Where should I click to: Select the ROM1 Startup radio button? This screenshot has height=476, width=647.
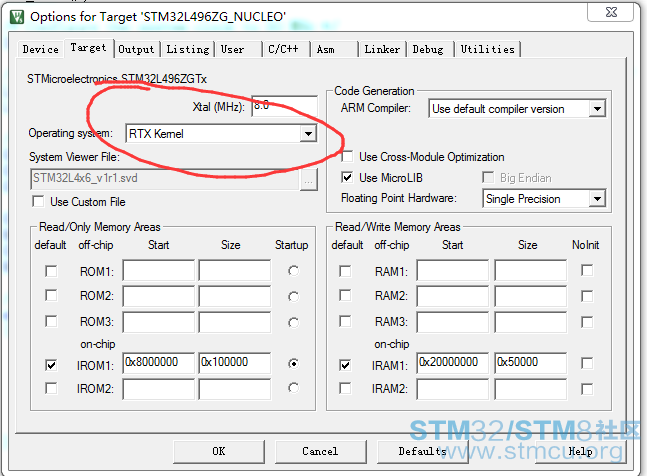click(x=293, y=271)
